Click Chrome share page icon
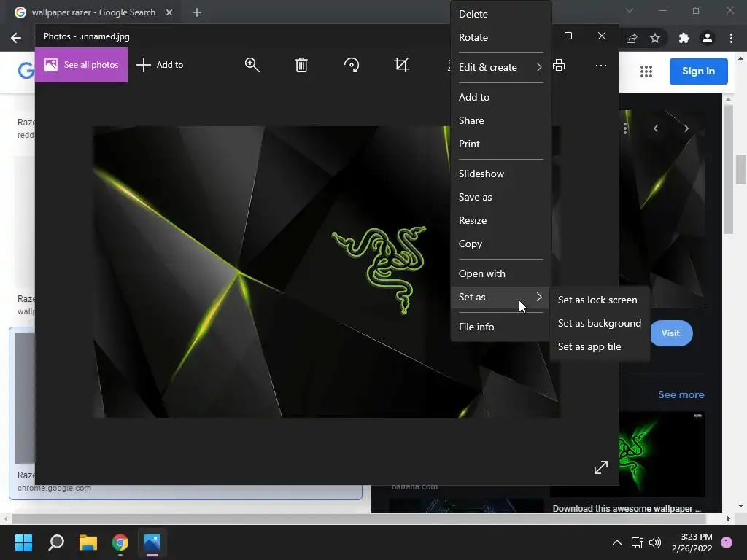Viewport: 747px width, 560px height. coord(632,38)
